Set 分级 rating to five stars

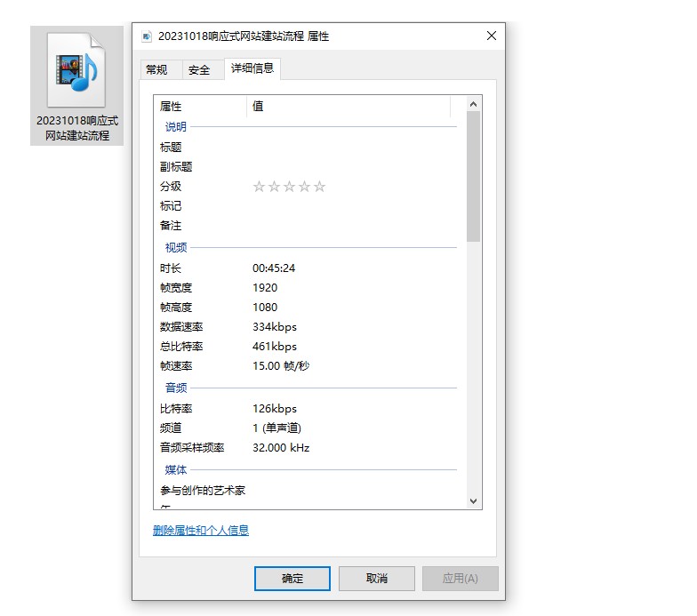(x=320, y=187)
